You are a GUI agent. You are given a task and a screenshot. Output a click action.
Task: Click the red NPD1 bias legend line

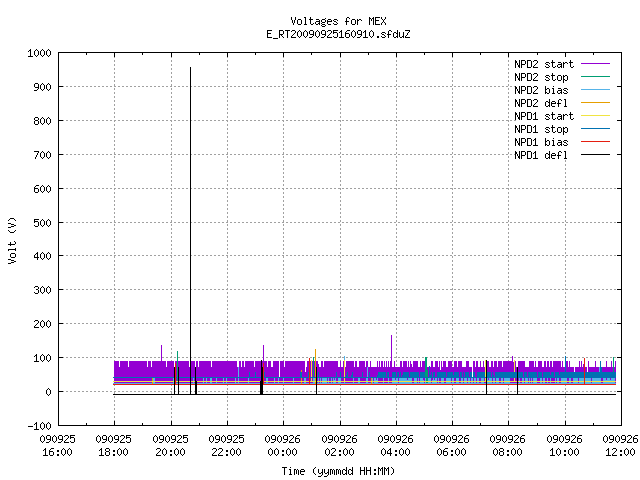click(x=596, y=142)
